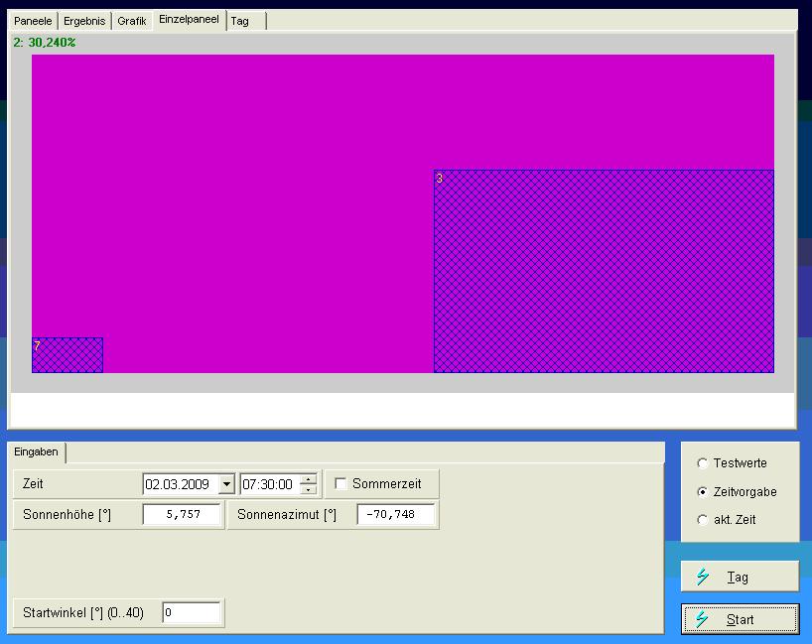
Task: Click the lightning icon on Start button
Action: (703, 619)
